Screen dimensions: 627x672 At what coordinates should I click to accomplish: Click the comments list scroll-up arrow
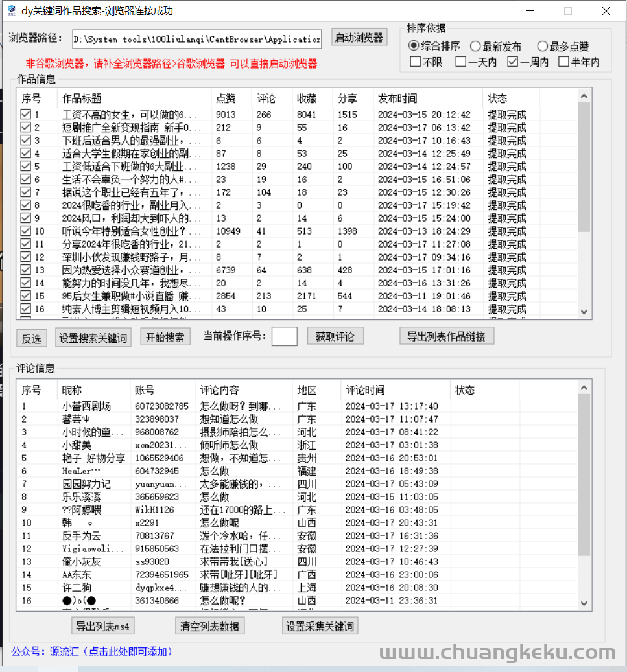584,388
